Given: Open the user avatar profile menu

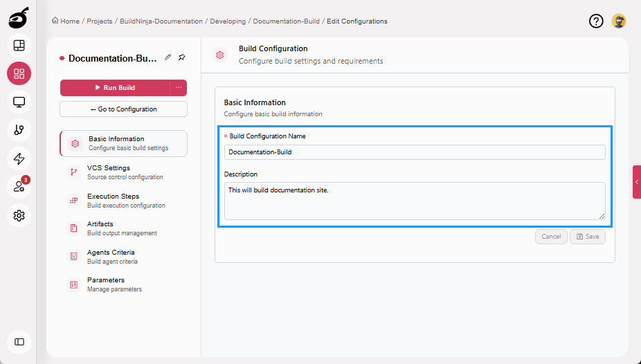Looking at the screenshot, I should tap(619, 21).
